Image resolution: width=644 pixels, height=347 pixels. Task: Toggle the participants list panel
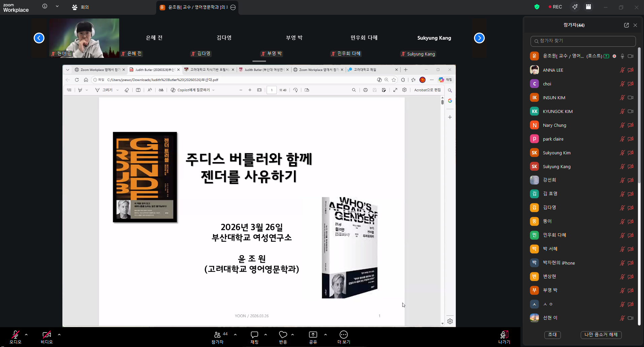point(217,335)
